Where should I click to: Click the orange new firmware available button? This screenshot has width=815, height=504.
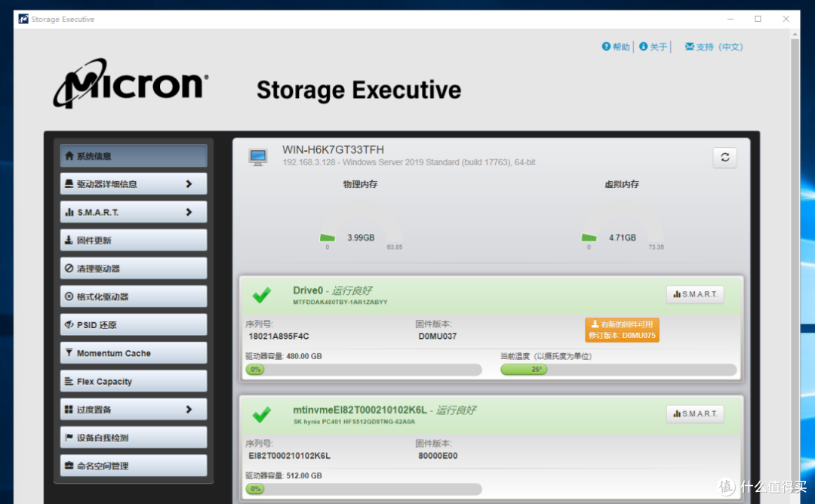click(x=622, y=330)
